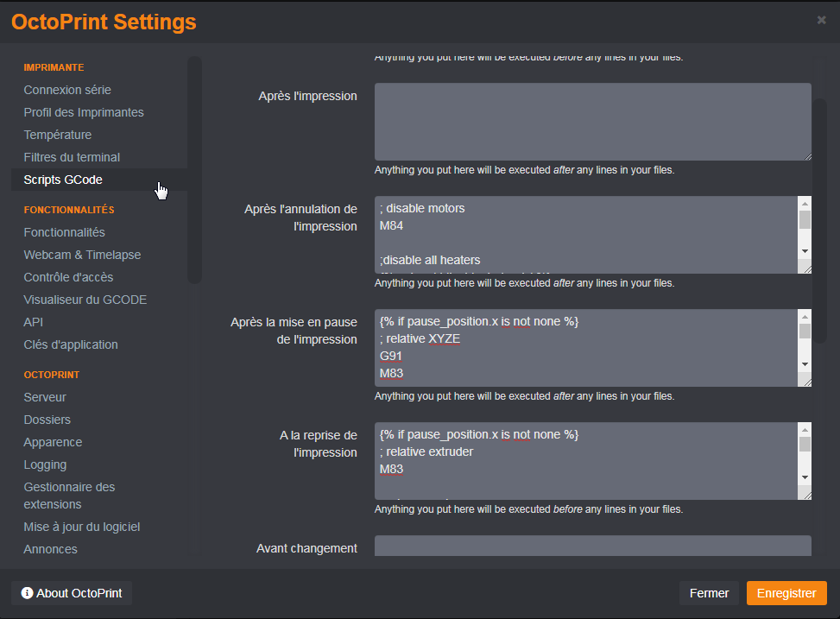
Task: Click the About OctoPrint info icon
Action: 27,593
